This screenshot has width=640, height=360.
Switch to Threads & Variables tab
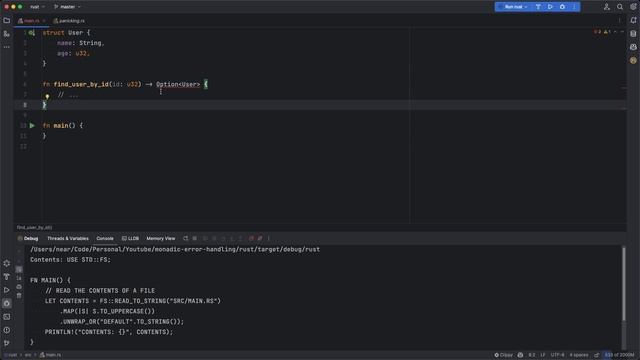[x=68, y=238]
